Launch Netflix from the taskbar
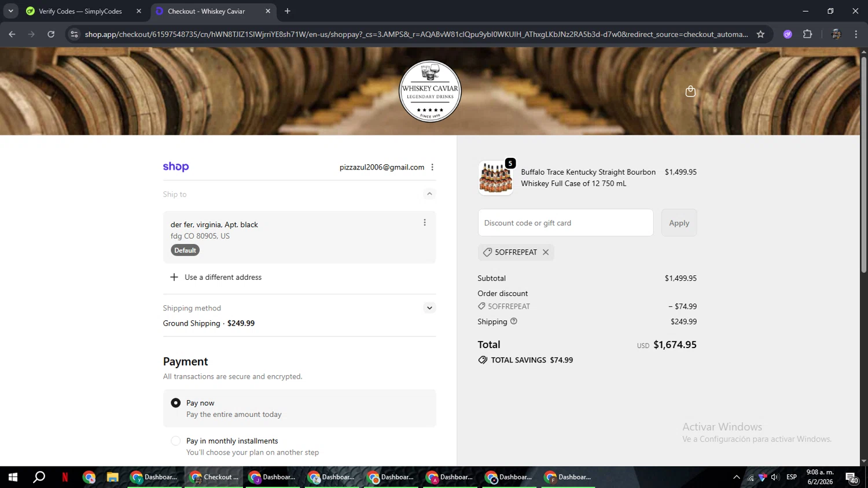The width and height of the screenshot is (868, 488). [65, 477]
